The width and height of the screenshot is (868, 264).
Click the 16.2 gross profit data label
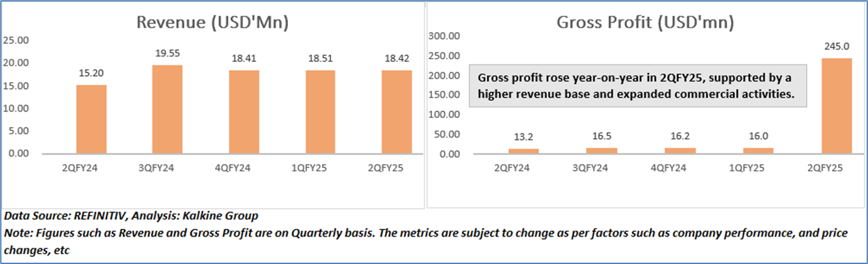pyautogui.click(x=680, y=136)
